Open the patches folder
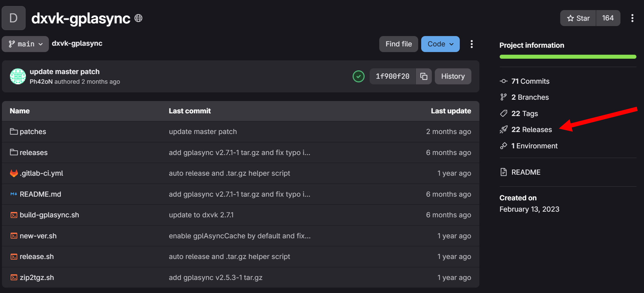 click(33, 132)
